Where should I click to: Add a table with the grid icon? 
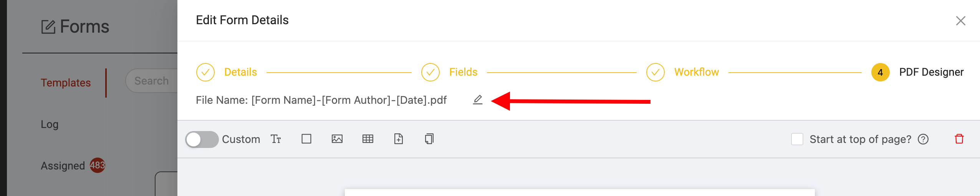(368, 139)
